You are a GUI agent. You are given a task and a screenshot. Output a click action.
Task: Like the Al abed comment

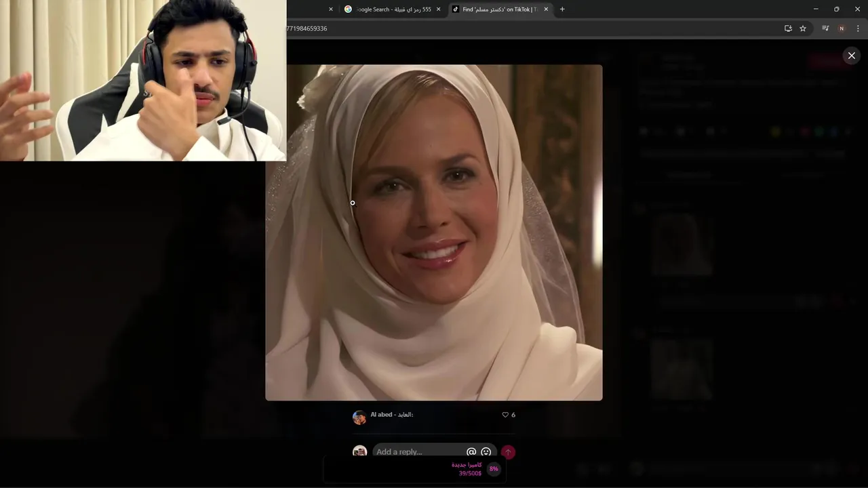(x=505, y=415)
